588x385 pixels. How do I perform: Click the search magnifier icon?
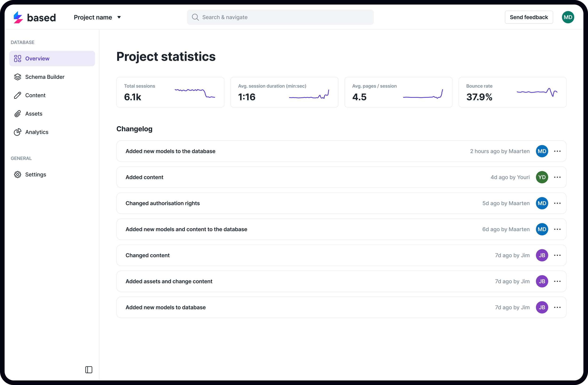point(195,17)
